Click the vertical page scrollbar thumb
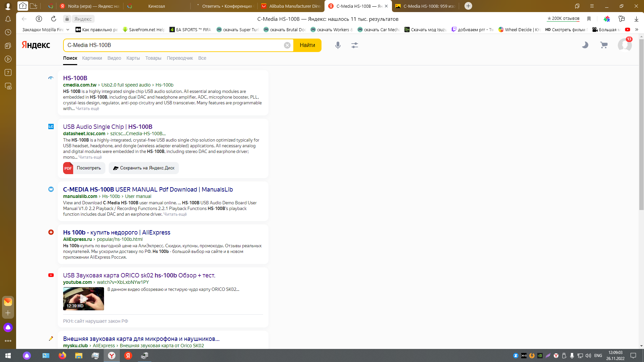 pos(641,124)
